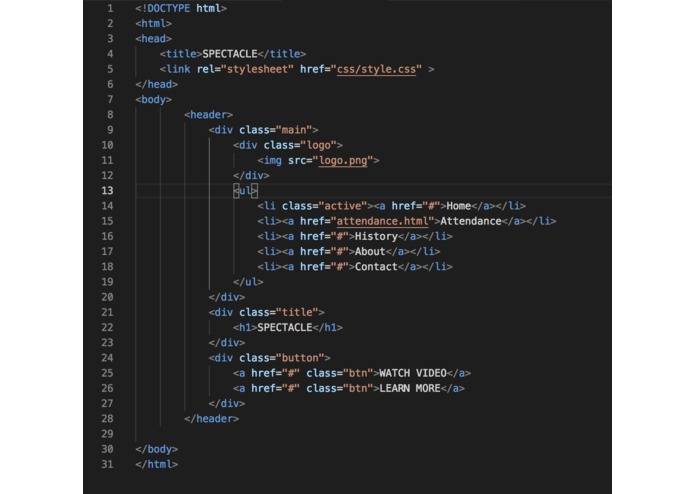Click the css/style.css link path
Viewport: 695px width, 494px height.
pyautogui.click(x=376, y=69)
